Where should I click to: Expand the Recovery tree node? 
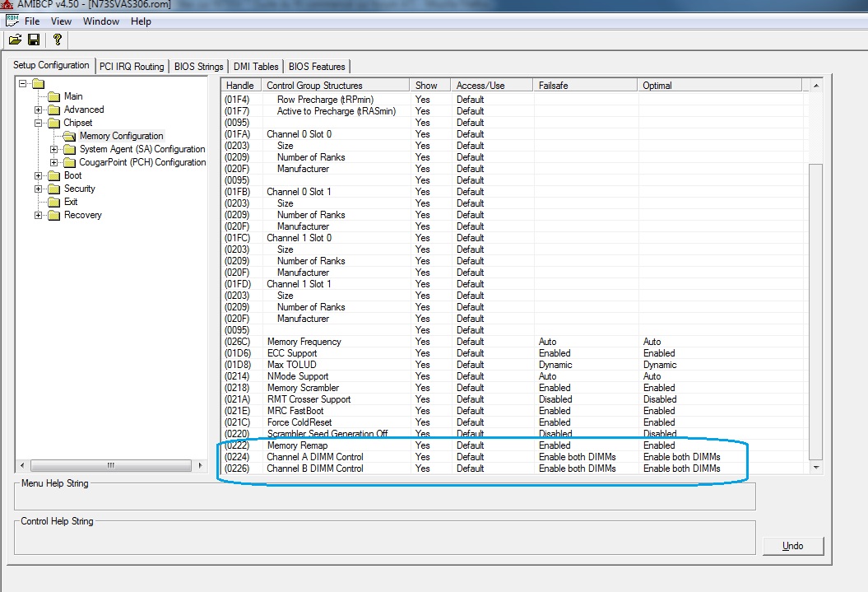tap(39, 215)
